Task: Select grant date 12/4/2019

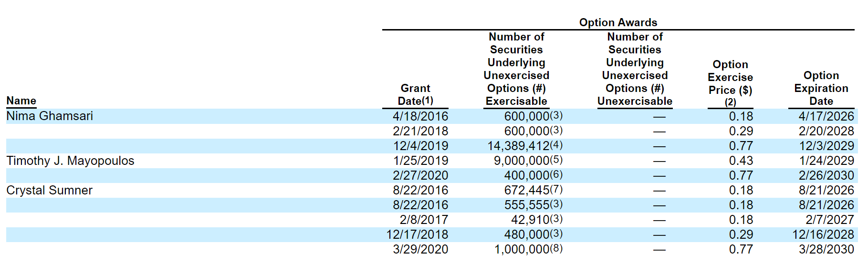Action: click(420, 146)
